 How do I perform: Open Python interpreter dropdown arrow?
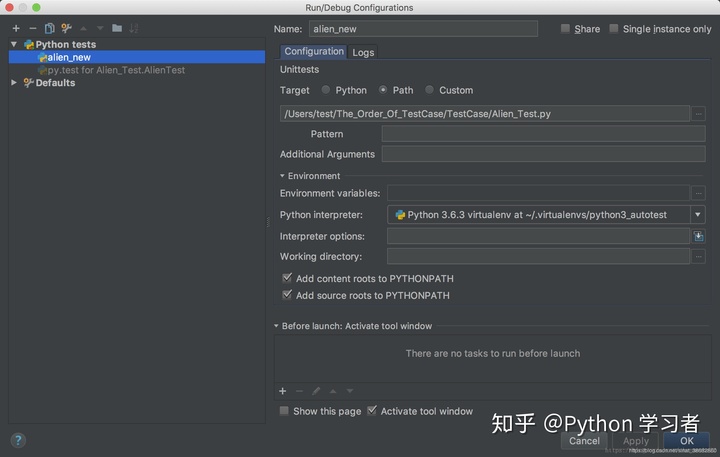click(698, 214)
